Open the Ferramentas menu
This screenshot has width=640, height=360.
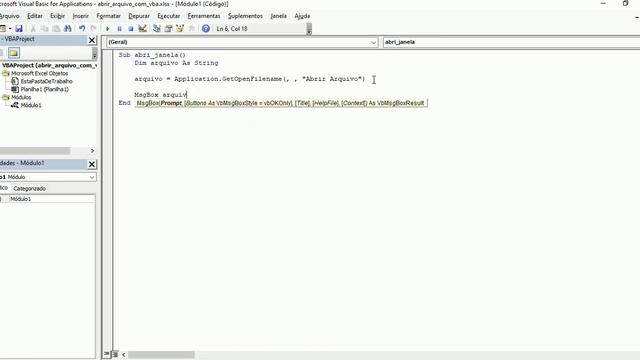click(x=204, y=16)
